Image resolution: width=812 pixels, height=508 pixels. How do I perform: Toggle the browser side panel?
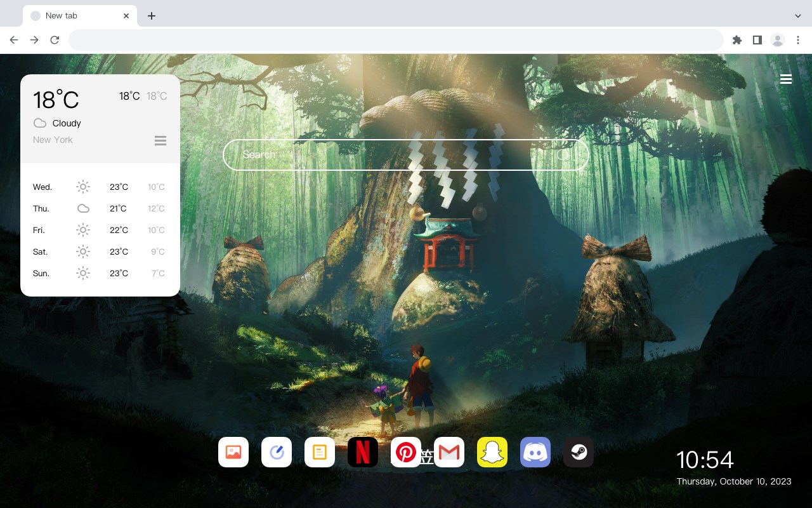pyautogui.click(x=757, y=40)
